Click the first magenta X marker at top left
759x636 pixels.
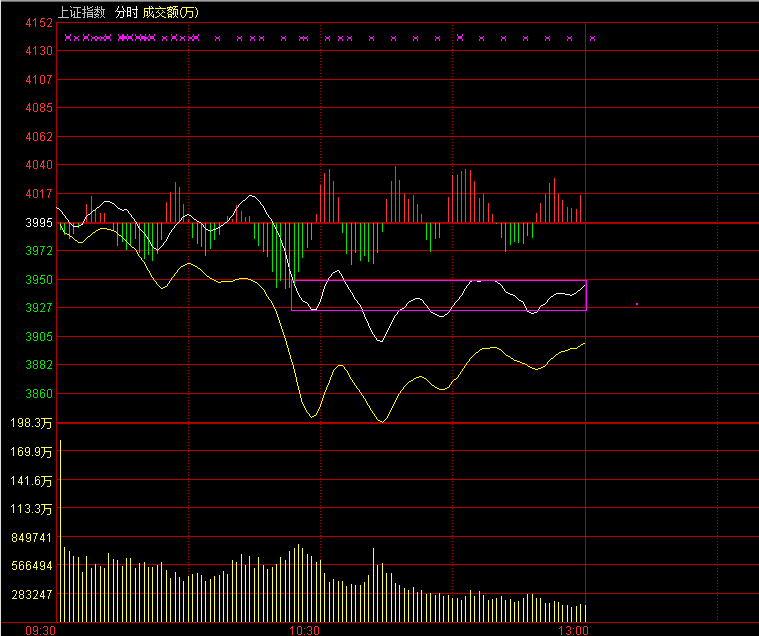tap(68, 38)
